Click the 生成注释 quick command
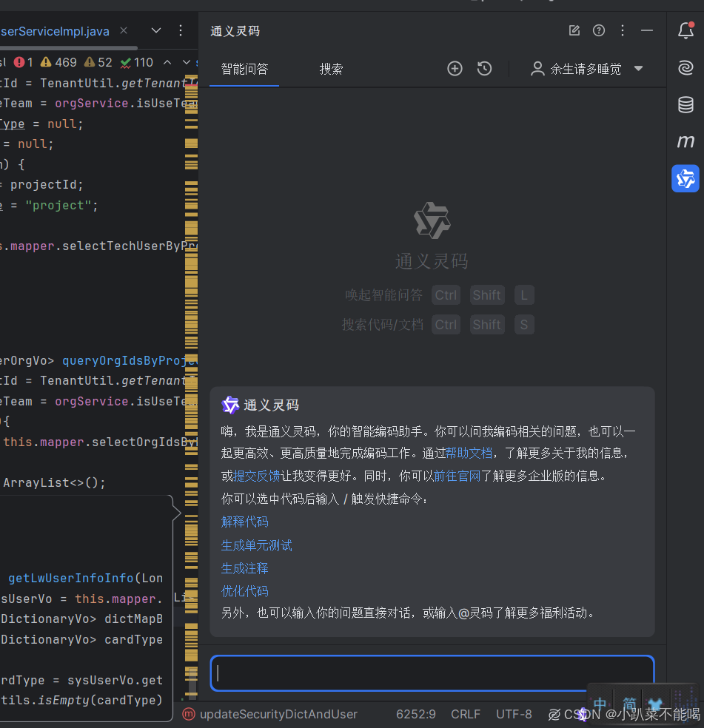Image resolution: width=704 pixels, height=728 pixels. [x=244, y=568]
